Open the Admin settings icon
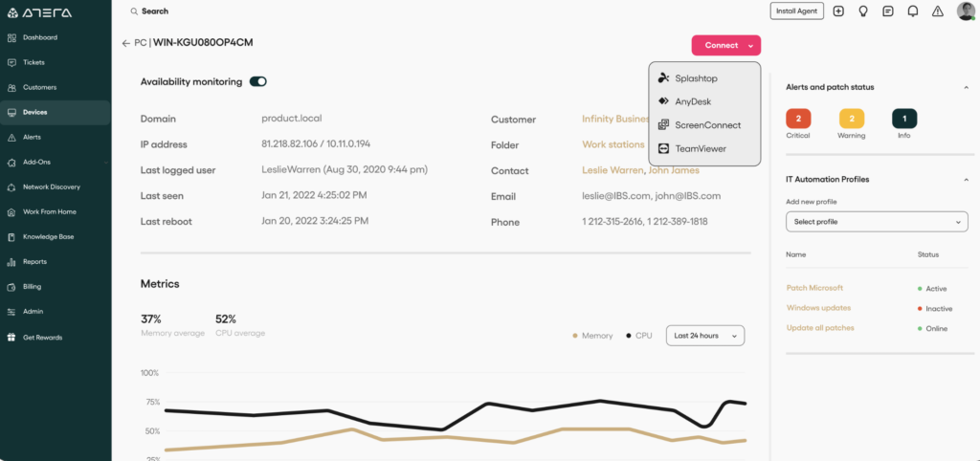Image resolution: width=980 pixels, height=461 pixels. coord(11,312)
